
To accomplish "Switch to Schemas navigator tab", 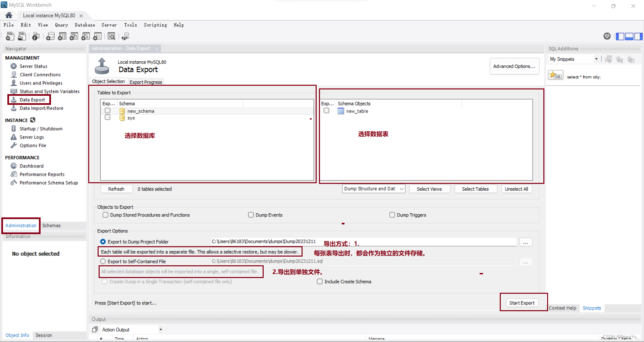I will pyautogui.click(x=51, y=225).
